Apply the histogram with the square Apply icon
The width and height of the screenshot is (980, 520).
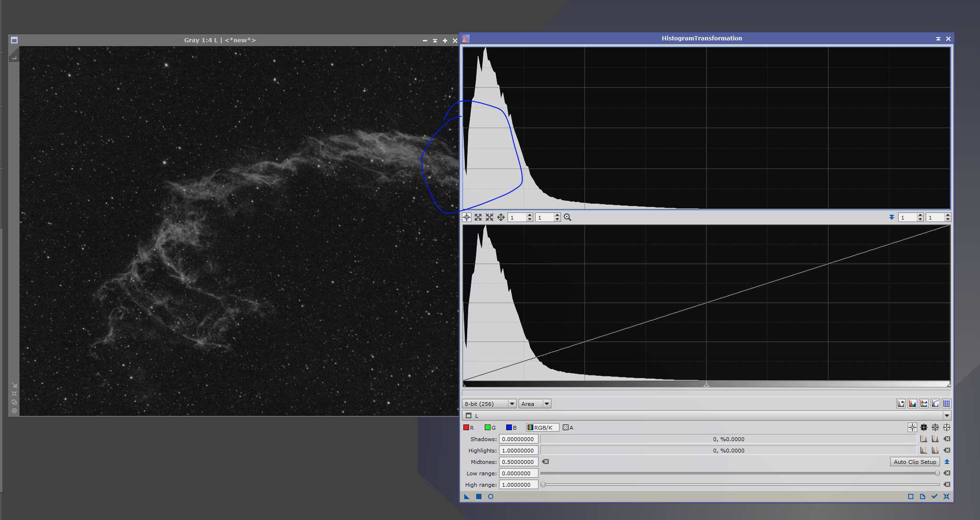(x=479, y=496)
